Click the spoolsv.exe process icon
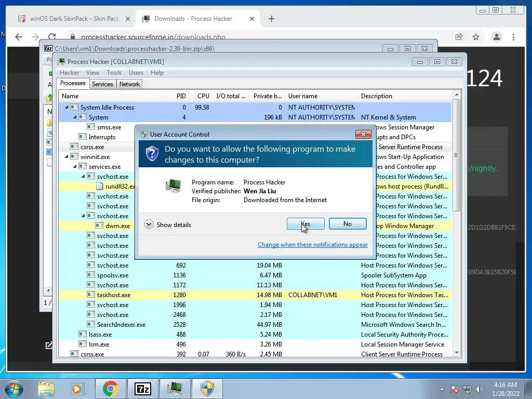This screenshot has width=532, height=399. pos(90,275)
